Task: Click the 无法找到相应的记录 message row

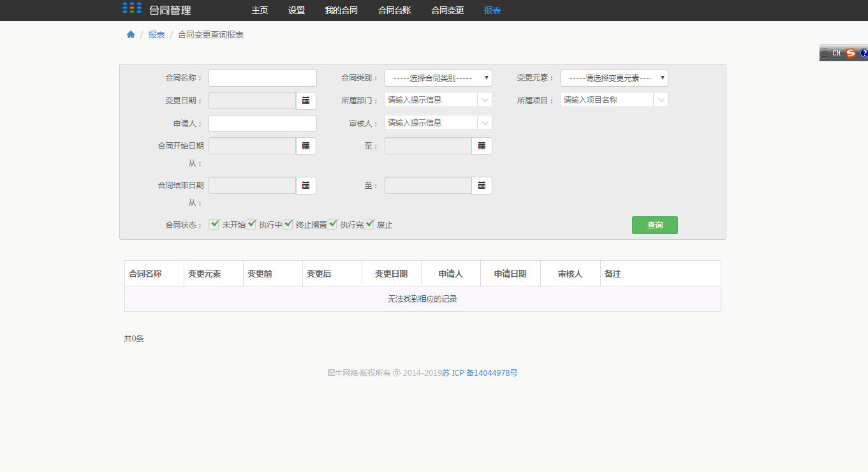Action: [423, 299]
